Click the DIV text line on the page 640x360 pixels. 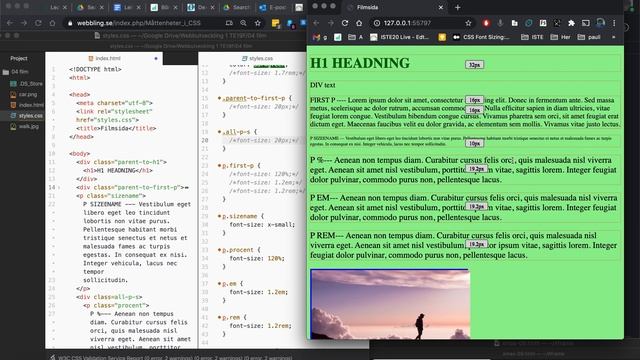tap(322, 85)
